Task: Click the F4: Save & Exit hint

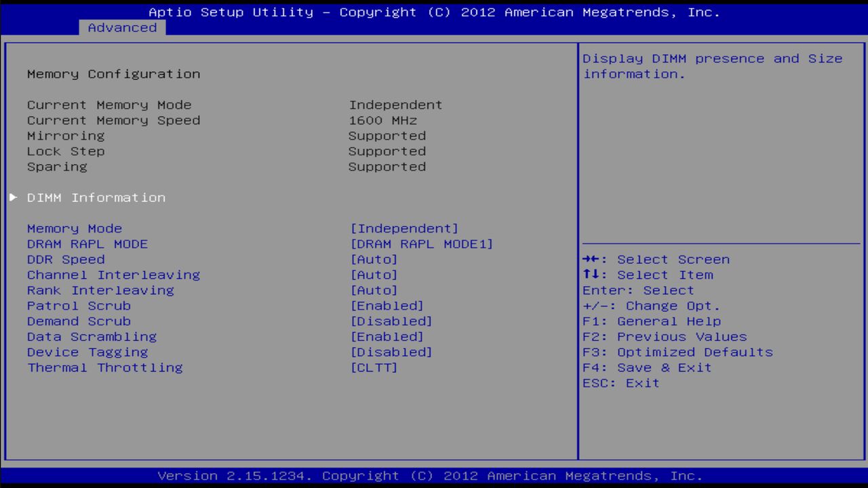Action: tap(647, 367)
